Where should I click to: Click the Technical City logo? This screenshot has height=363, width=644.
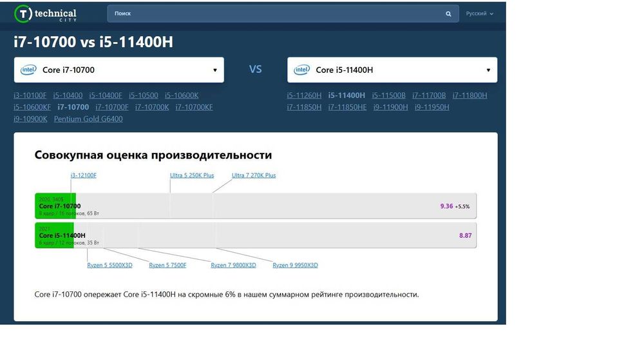(x=45, y=14)
